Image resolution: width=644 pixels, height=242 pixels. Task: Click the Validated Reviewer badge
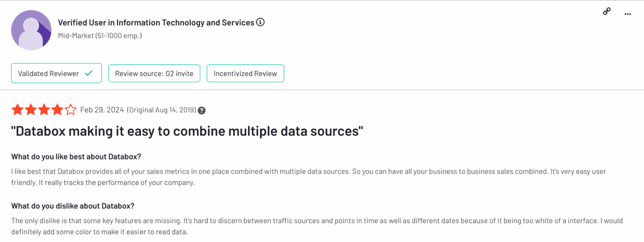(57, 73)
